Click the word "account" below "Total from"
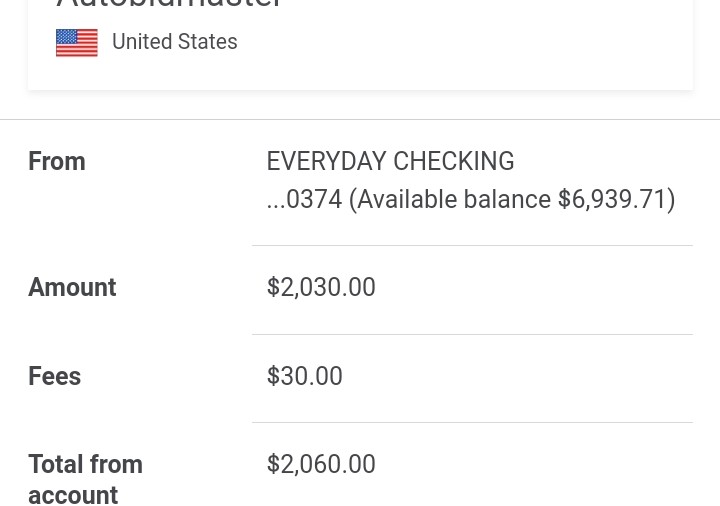 pos(73,496)
